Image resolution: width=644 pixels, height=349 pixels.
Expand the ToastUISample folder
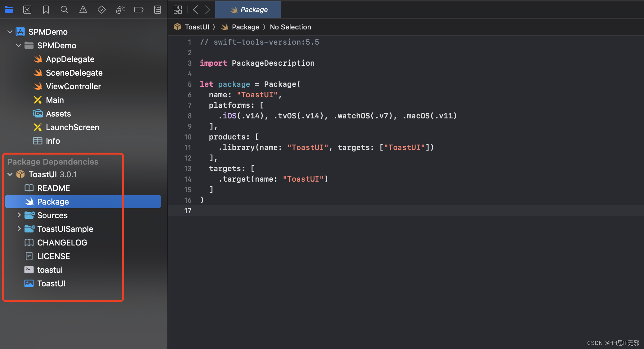click(19, 229)
